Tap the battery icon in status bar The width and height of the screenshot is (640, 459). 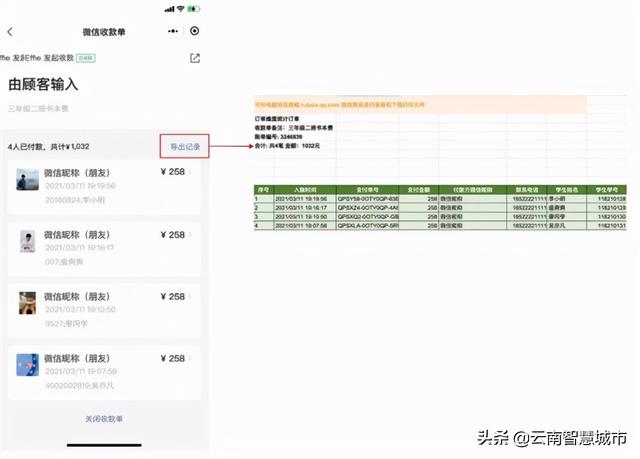point(193,9)
